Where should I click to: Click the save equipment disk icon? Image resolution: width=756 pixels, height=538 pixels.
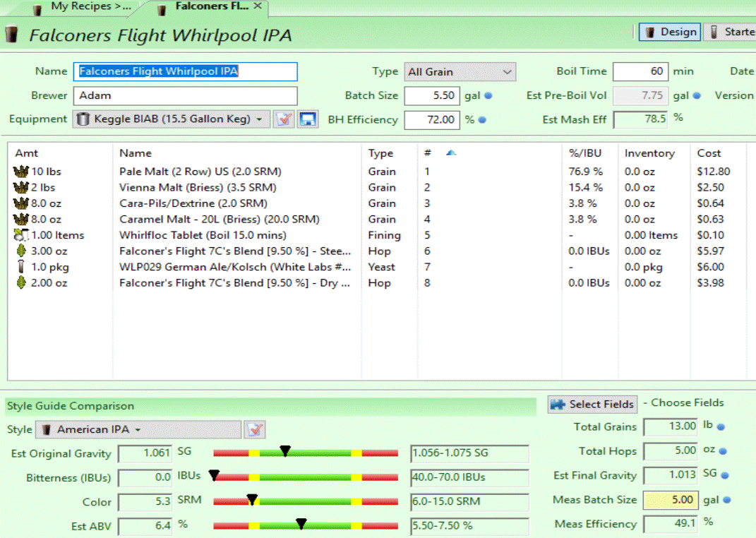(x=307, y=119)
